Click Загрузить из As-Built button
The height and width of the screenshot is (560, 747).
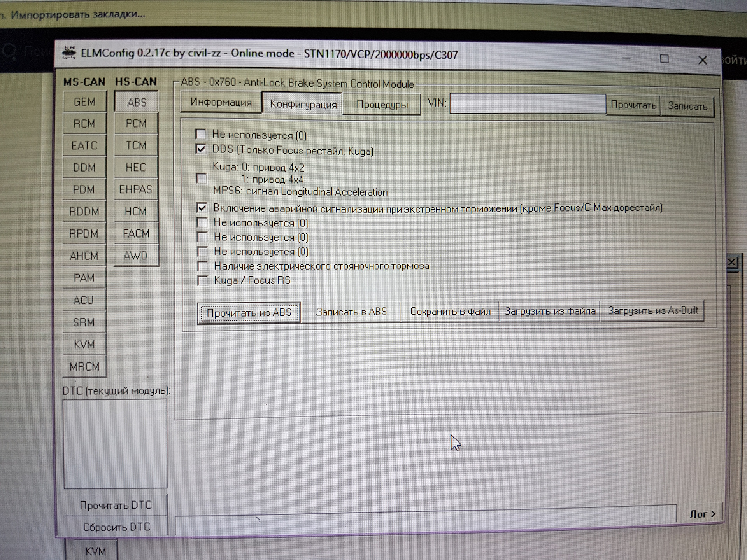[x=652, y=311]
